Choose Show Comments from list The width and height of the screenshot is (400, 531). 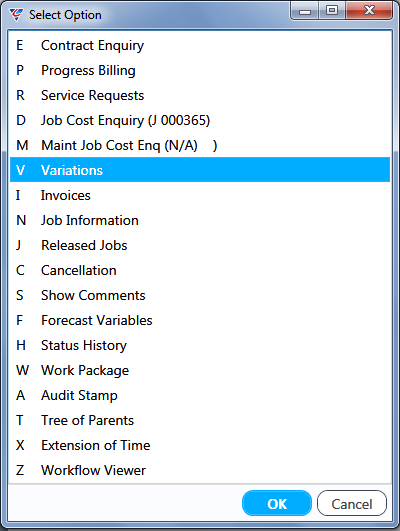pos(200,296)
